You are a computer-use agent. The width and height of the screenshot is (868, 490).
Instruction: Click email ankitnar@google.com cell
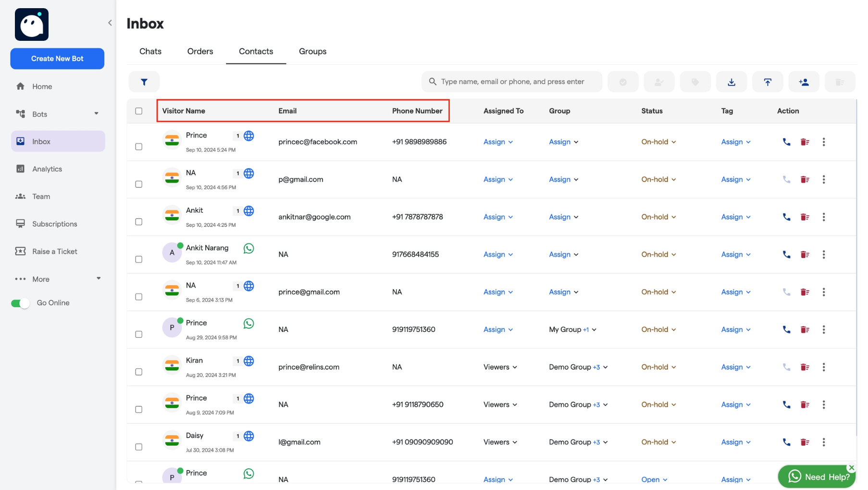point(314,217)
